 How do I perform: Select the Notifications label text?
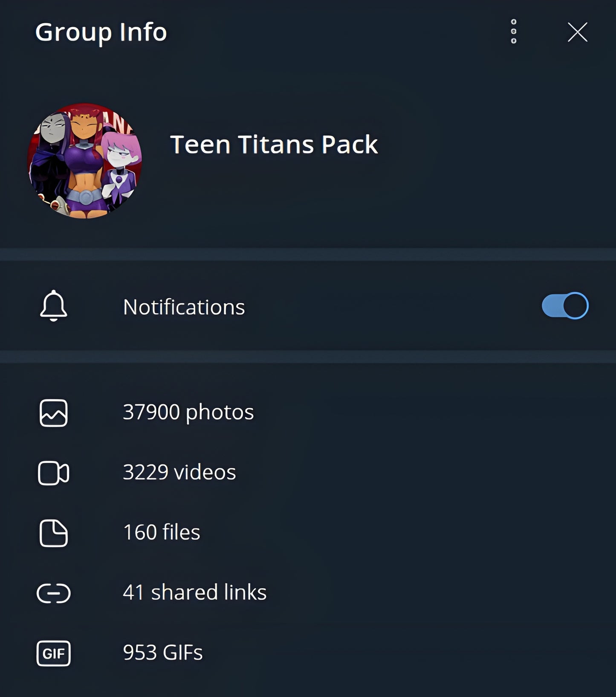click(184, 307)
